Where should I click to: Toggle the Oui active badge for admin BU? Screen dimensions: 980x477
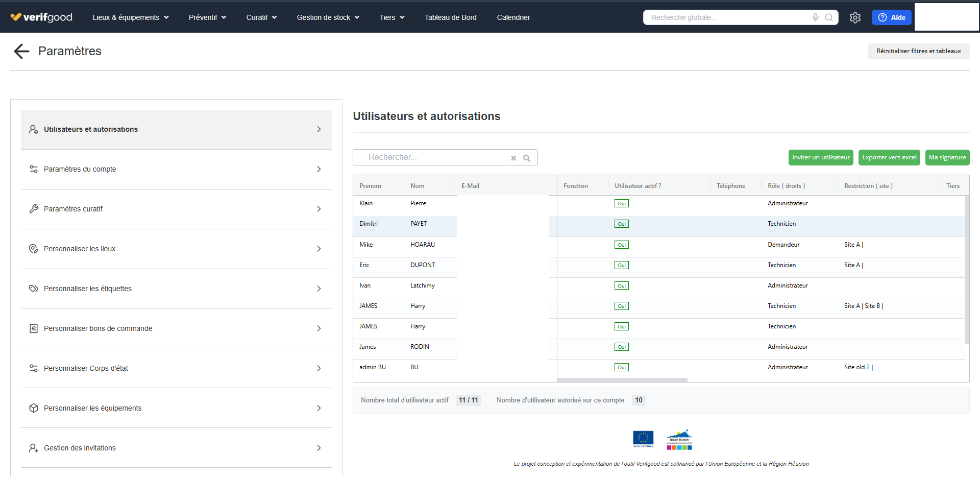point(621,367)
